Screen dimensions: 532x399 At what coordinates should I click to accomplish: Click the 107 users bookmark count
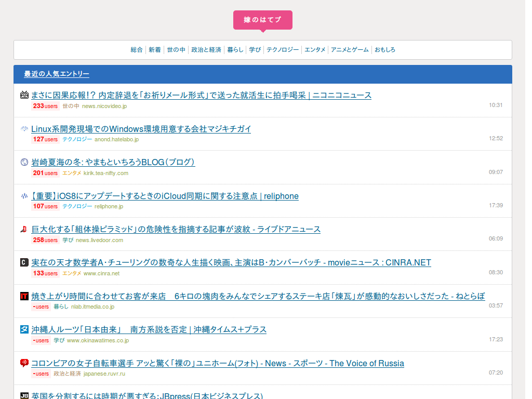(x=45, y=206)
